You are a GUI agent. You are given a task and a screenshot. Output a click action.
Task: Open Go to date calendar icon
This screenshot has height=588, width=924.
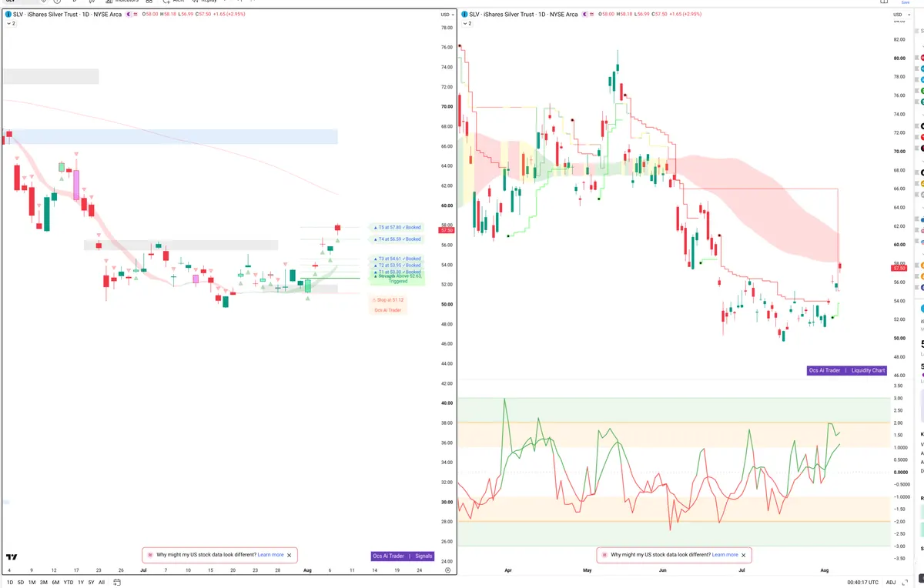(115, 583)
